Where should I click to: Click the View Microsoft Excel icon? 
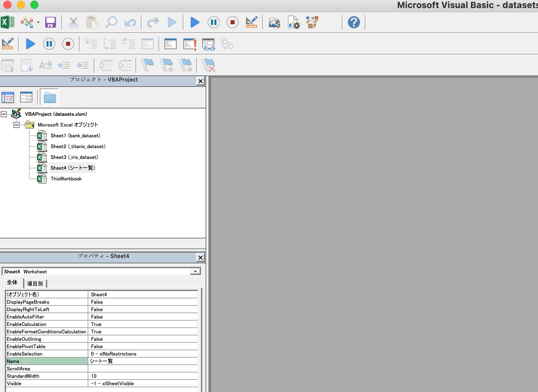tap(7, 23)
